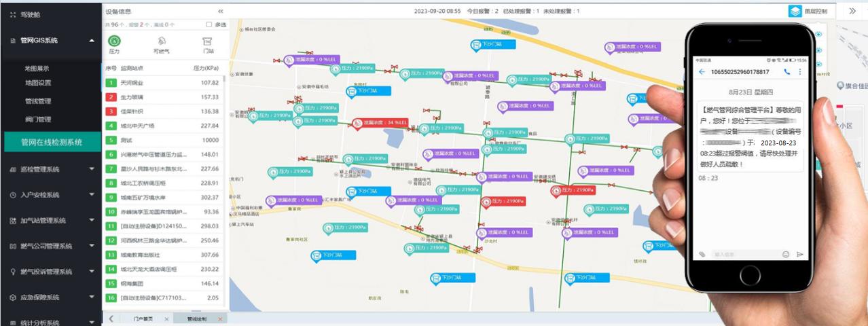This screenshot has height=326, width=868.
Task: Tap the back arrow in the SMS screen
Action: [702, 71]
